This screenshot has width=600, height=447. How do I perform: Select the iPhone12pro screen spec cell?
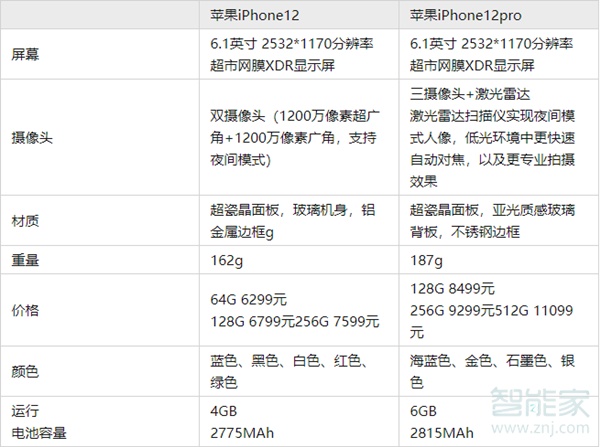[x=499, y=54]
